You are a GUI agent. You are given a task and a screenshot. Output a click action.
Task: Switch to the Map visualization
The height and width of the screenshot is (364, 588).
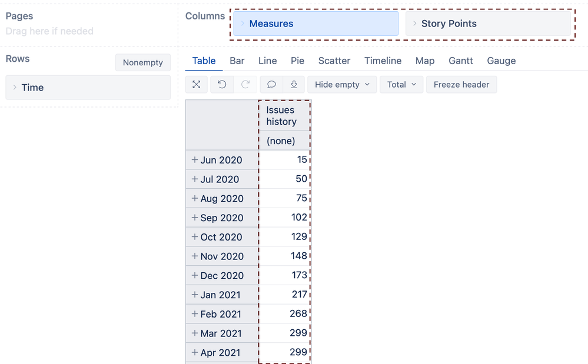pyautogui.click(x=425, y=61)
